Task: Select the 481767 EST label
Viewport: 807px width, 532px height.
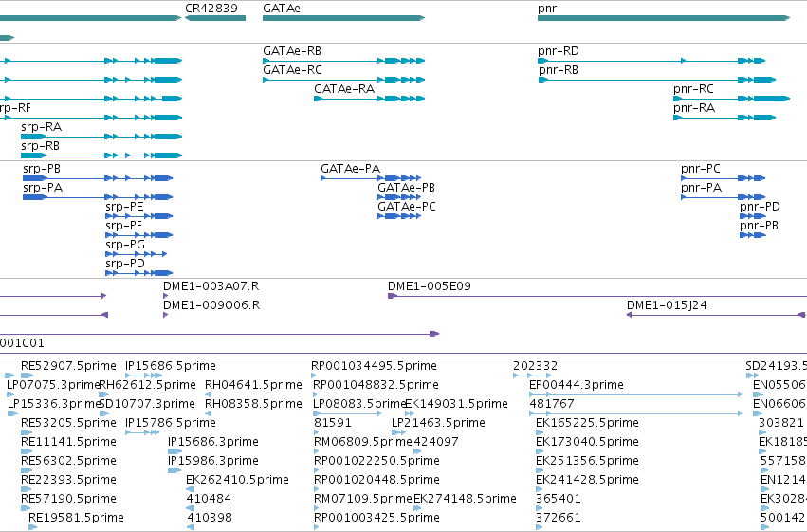Action: 552,404
